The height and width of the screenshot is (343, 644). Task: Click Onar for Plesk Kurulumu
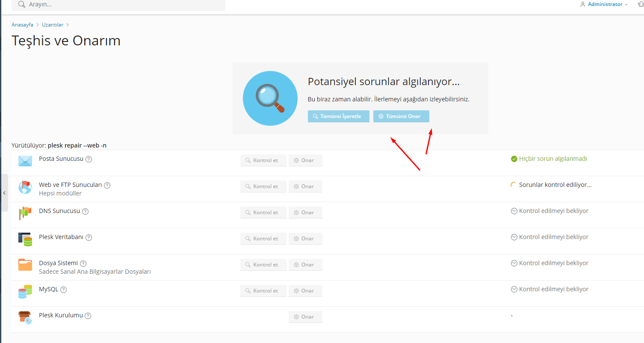pyautogui.click(x=305, y=317)
